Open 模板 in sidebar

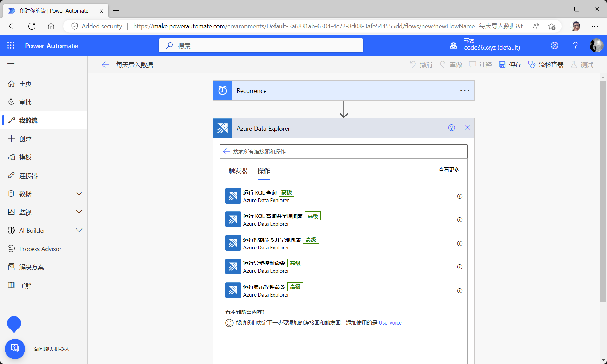(x=44, y=157)
